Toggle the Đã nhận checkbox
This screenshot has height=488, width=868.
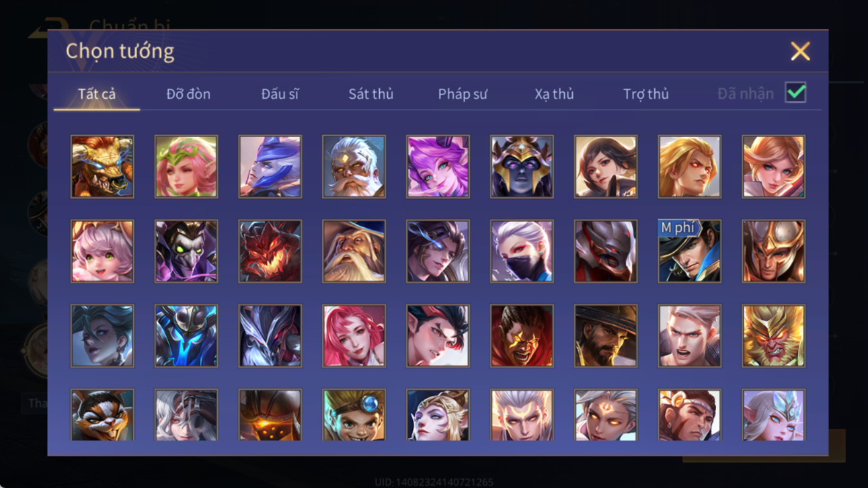(795, 93)
